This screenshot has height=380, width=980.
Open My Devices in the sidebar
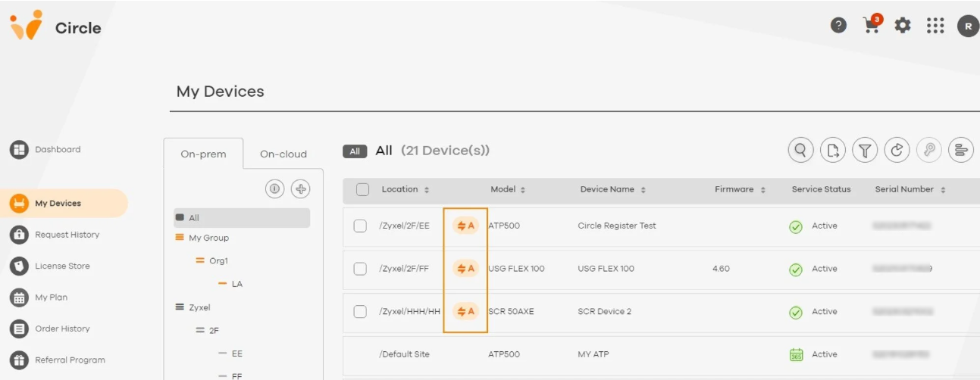(64, 203)
